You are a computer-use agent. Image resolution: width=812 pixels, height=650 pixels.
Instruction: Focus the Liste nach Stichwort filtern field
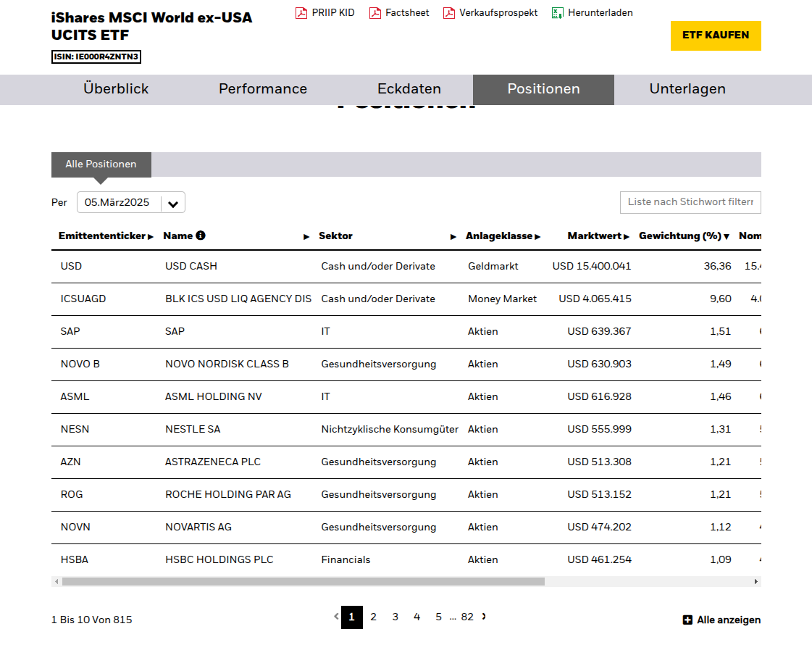(x=690, y=202)
